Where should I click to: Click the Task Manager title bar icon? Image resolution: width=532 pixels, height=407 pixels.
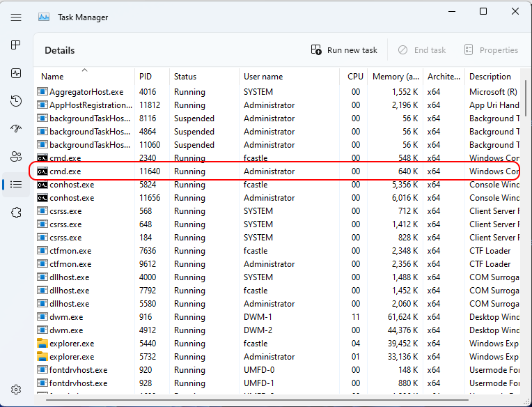click(x=44, y=17)
